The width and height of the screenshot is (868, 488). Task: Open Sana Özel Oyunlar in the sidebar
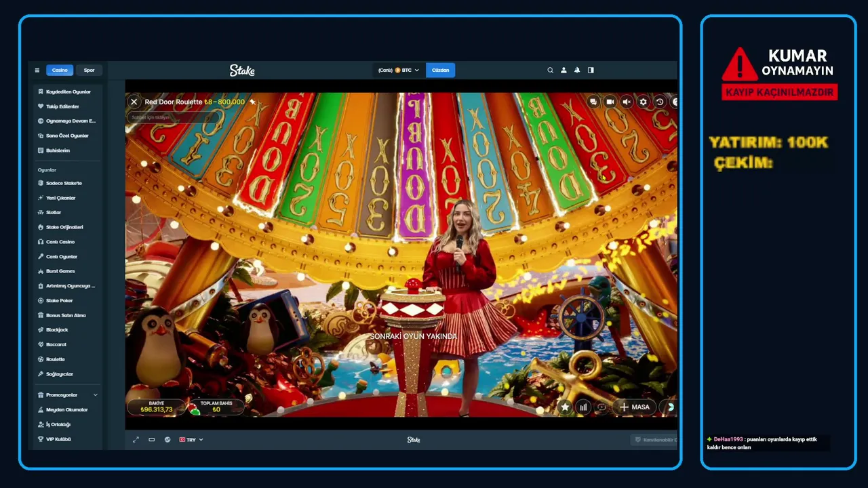68,136
